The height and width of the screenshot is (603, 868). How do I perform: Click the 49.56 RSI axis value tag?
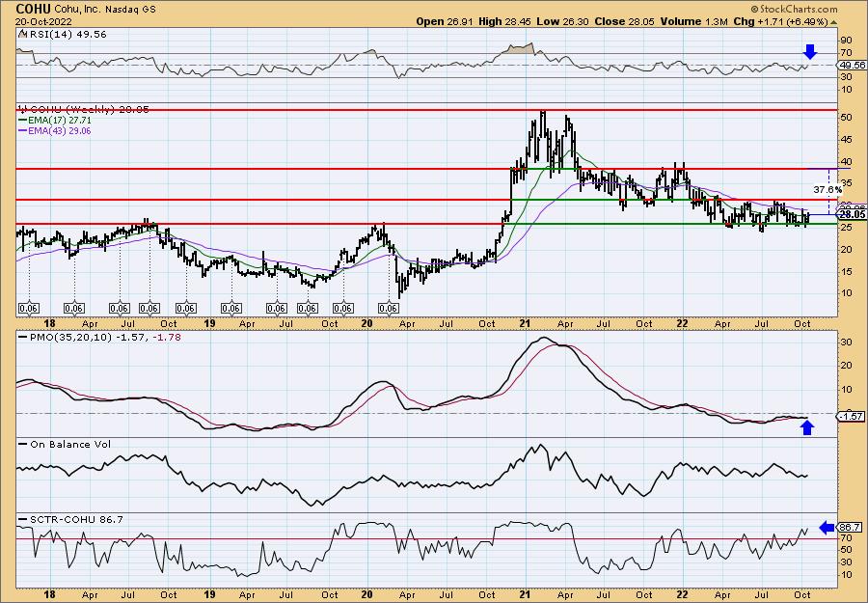click(852, 65)
